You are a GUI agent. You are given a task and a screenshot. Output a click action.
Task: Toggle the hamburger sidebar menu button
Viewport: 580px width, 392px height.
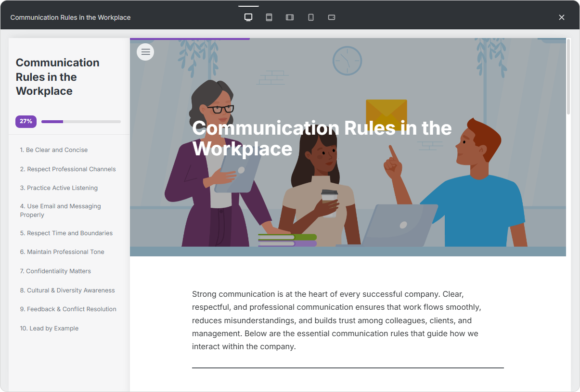145,52
